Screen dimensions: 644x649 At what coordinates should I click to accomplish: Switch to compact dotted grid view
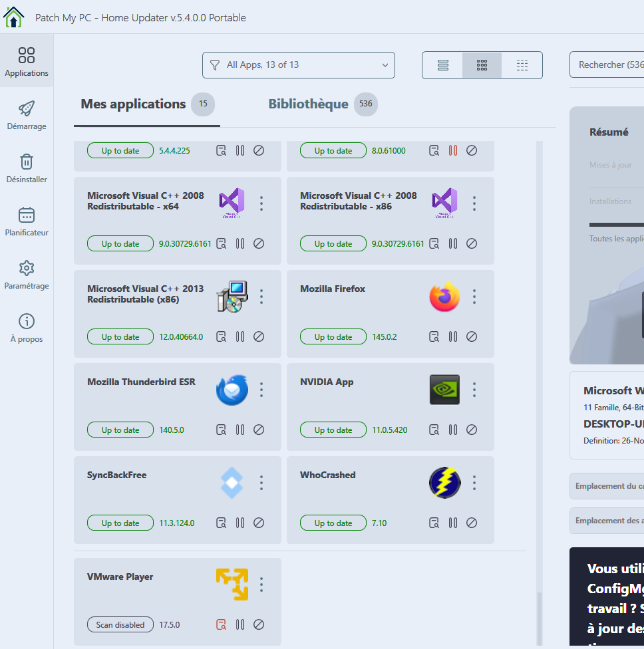point(522,65)
